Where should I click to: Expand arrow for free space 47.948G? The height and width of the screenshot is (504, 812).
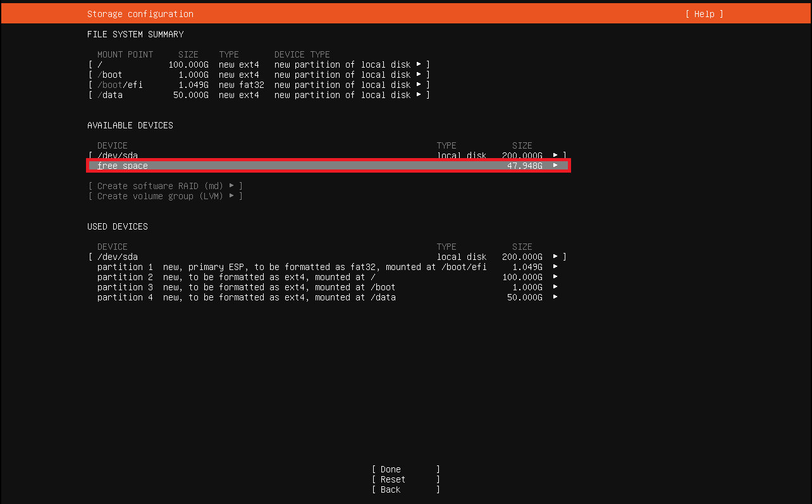click(555, 166)
